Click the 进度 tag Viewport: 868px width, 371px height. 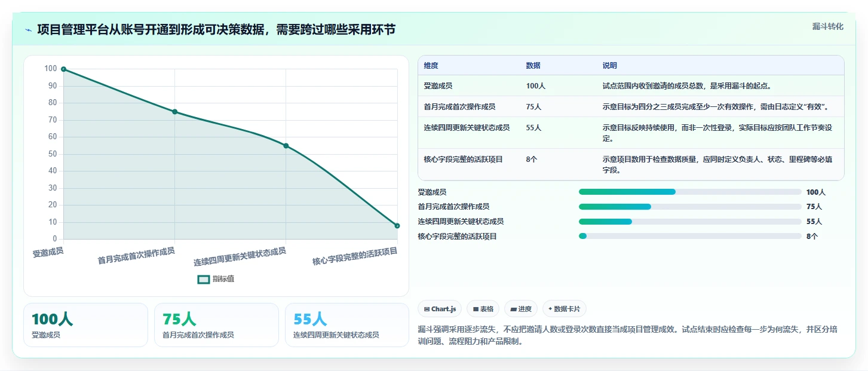(x=521, y=309)
